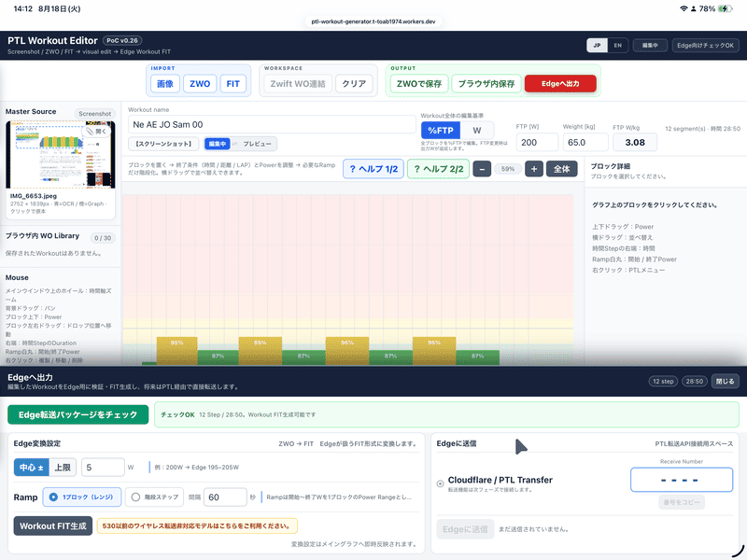Click the IMG_6653.jpeg file name
747x560 pixels.
coord(34,196)
